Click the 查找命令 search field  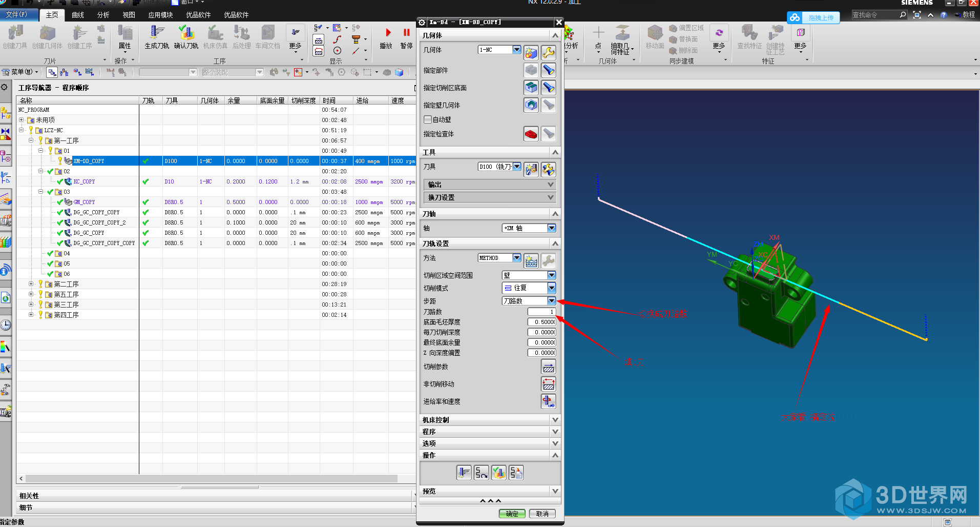pyautogui.click(x=874, y=15)
